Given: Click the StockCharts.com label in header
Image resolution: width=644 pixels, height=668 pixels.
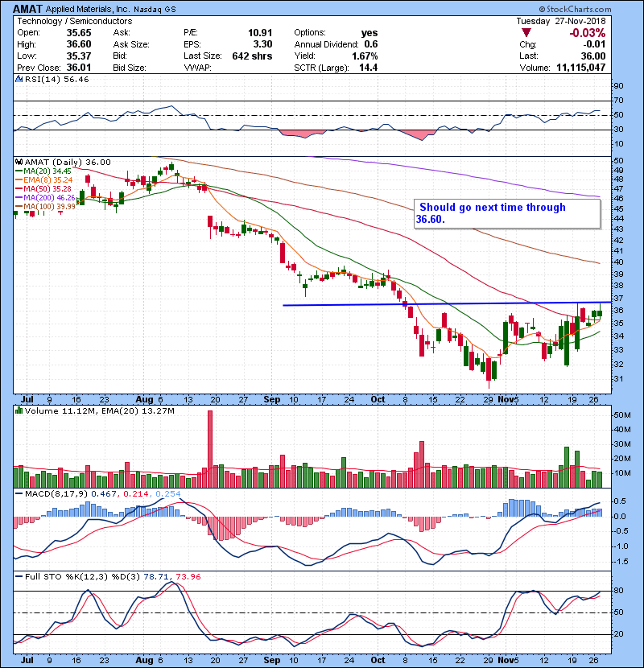Looking at the screenshot, I should pos(575,9).
